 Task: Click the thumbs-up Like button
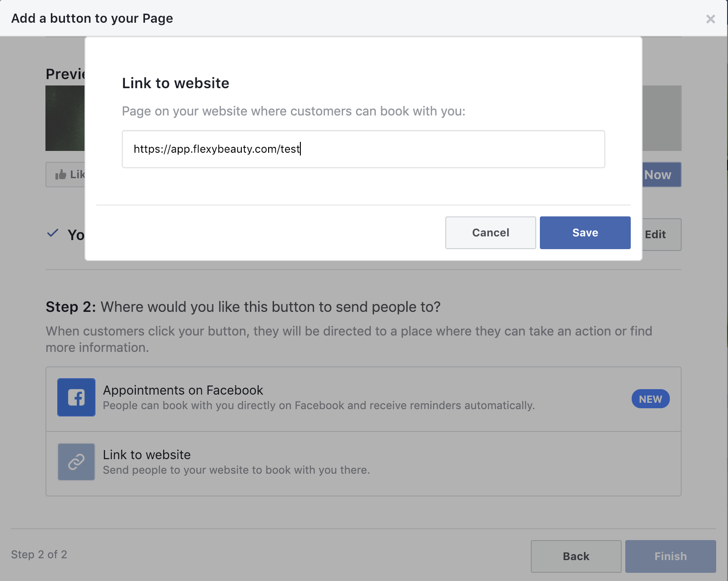click(65, 175)
